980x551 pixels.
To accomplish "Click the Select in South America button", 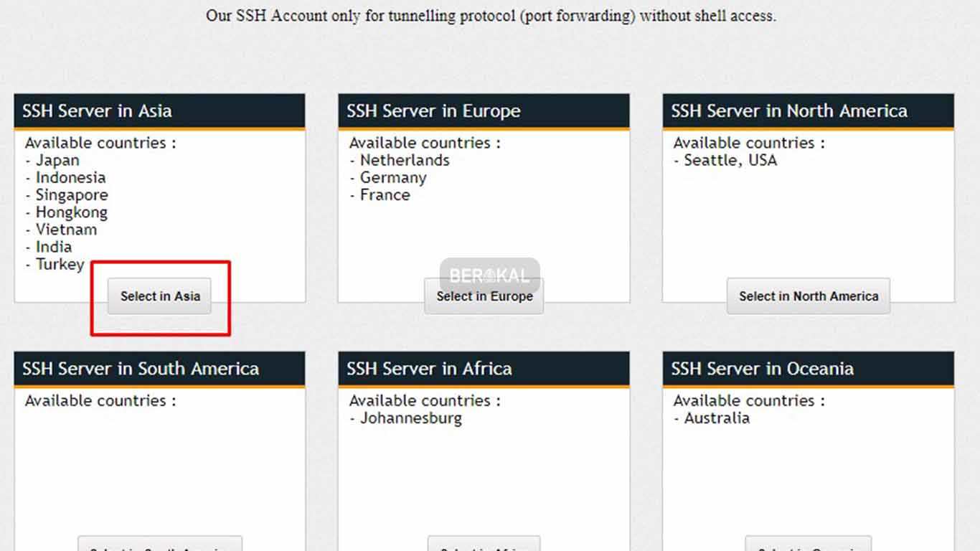I will 159,545.
